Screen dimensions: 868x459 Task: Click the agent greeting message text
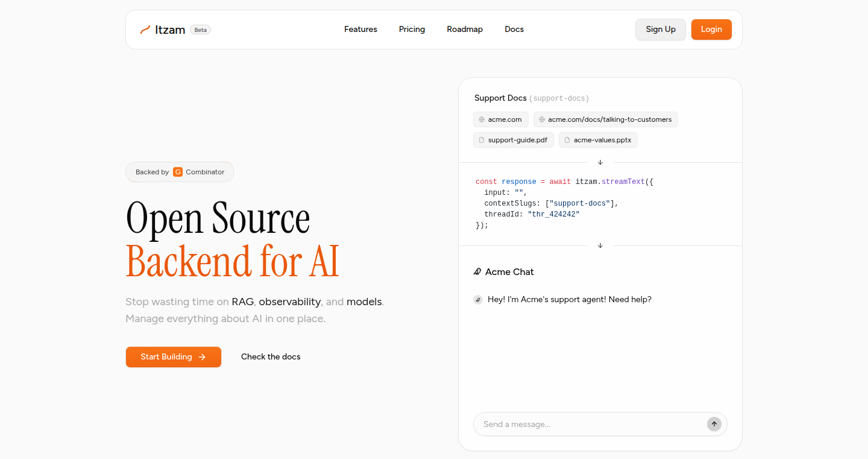click(570, 299)
